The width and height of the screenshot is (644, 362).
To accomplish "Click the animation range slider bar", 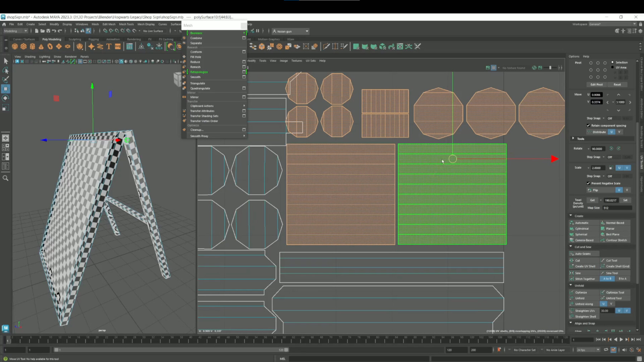I will click(x=172, y=350).
